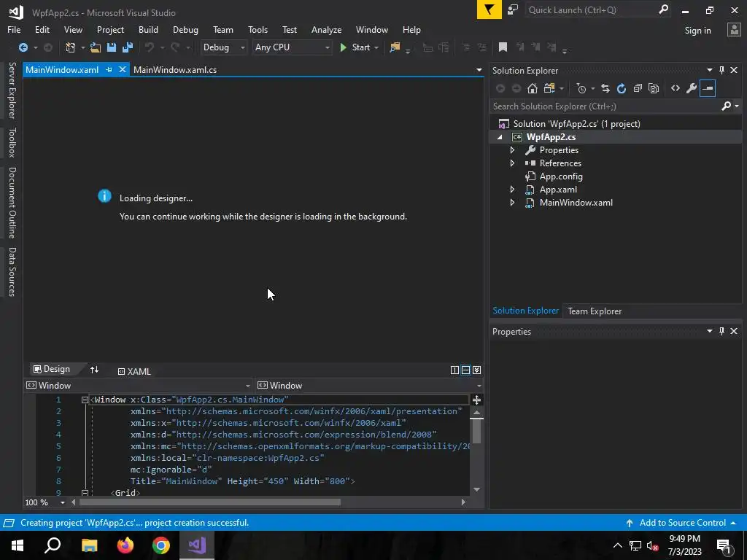The image size is (747, 560).
Task: Open the Document Outline side tab
Action: (x=12, y=203)
